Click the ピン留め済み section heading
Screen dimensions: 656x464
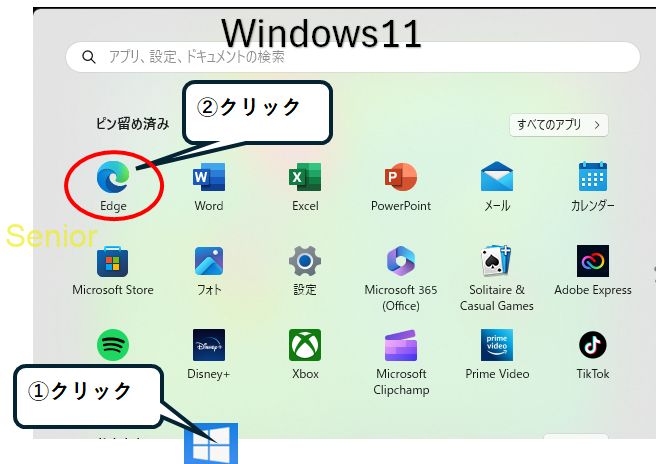pos(132,124)
